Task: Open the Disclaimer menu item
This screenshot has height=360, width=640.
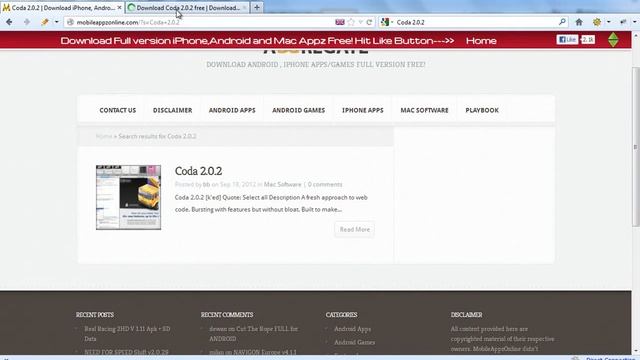Action: point(172,110)
